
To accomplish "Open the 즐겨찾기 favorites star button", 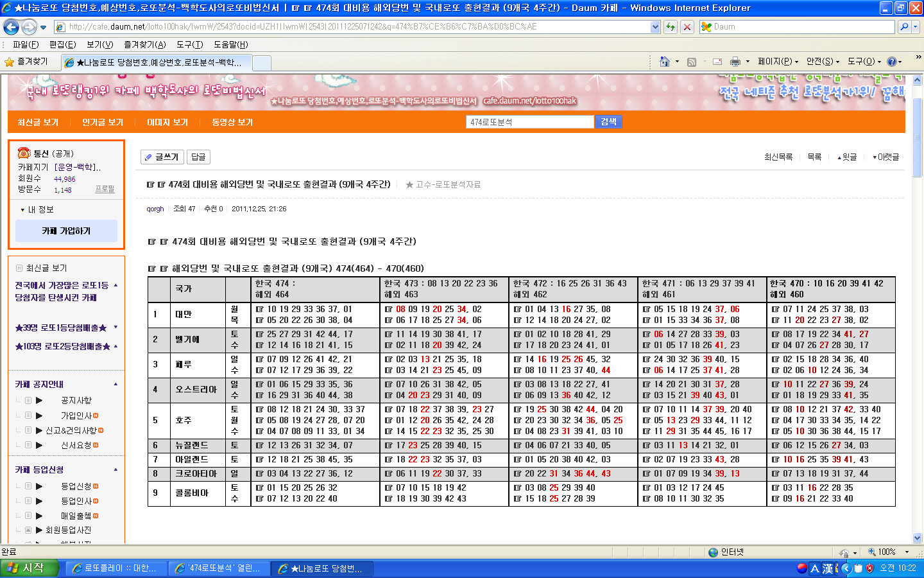I will pos(26,62).
